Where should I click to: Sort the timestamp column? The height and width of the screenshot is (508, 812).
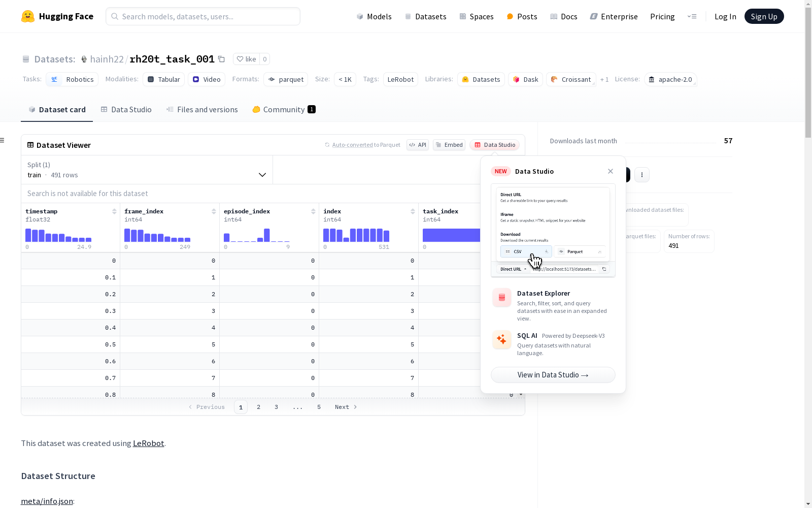pyautogui.click(x=114, y=211)
